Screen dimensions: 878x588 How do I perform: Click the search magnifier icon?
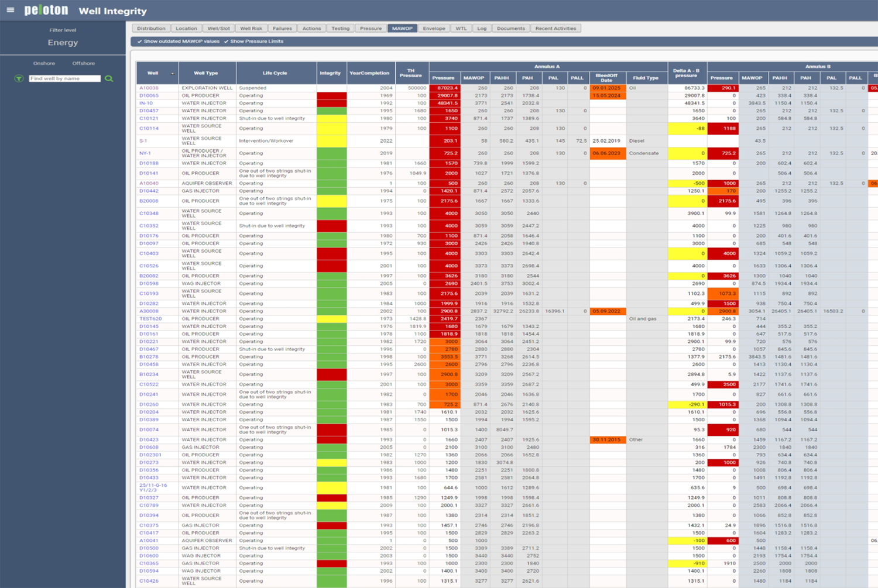pyautogui.click(x=109, y=78)
